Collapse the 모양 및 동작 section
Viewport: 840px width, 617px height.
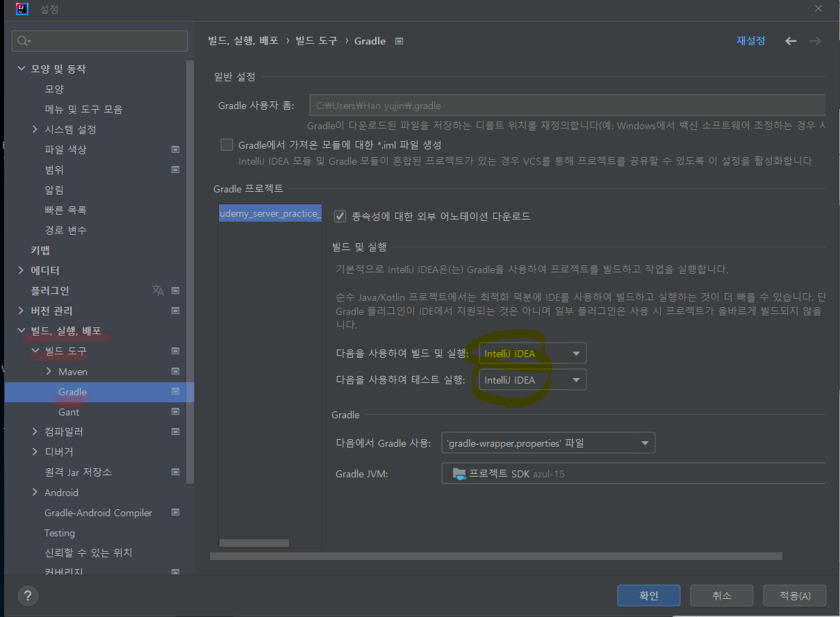click(x=22, y=69)
